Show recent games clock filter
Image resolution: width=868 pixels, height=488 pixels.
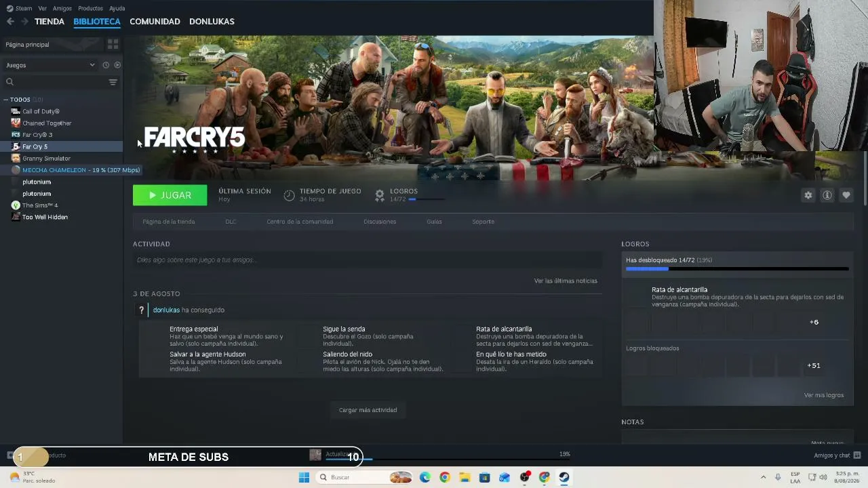pyautogui.click(x=106, y=65)
